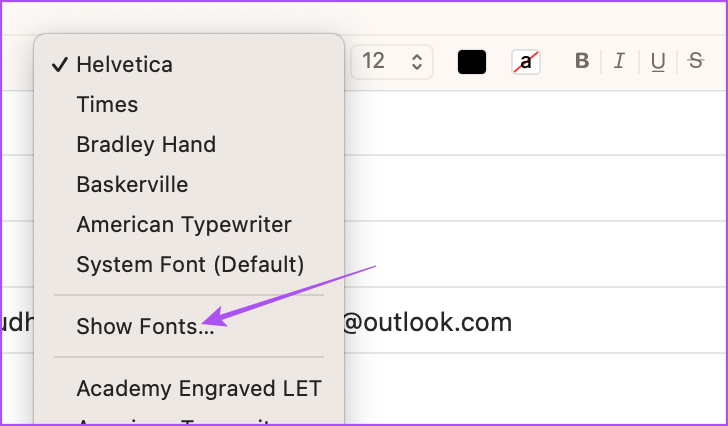The width and height of the screenshot is (728, 426).
Task: Open the font size 12 box
Action: (x=392, y=62)
